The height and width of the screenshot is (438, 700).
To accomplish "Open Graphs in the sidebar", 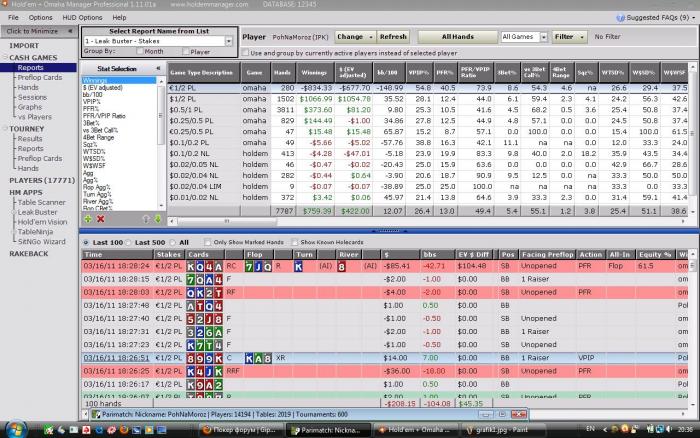I will click(30, 107).
